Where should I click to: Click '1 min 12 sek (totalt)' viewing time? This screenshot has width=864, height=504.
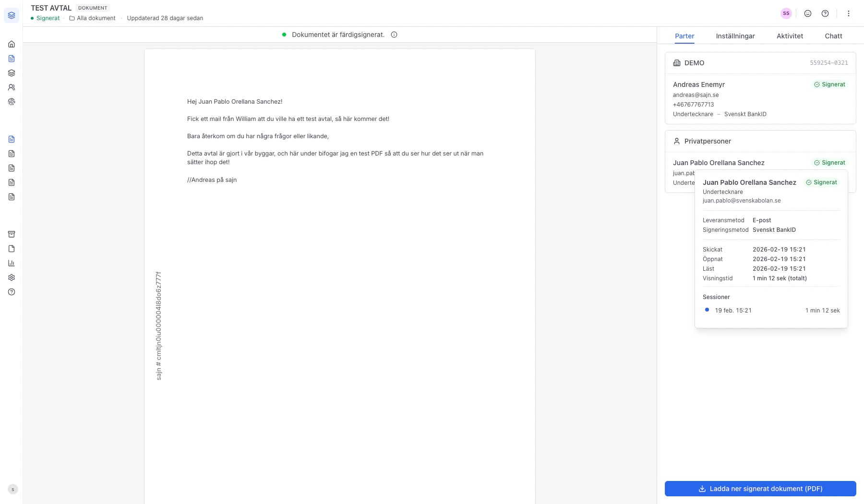[x=780, y=278]
